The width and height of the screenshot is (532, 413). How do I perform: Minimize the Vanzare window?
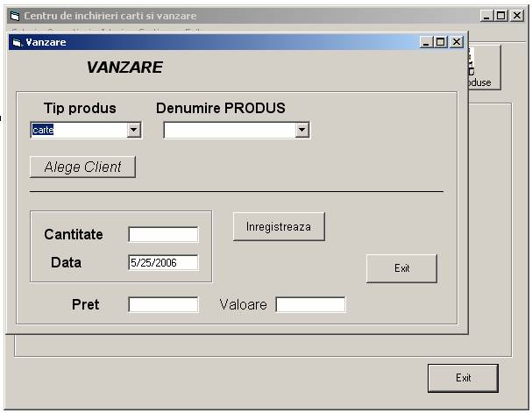[427, 41]
